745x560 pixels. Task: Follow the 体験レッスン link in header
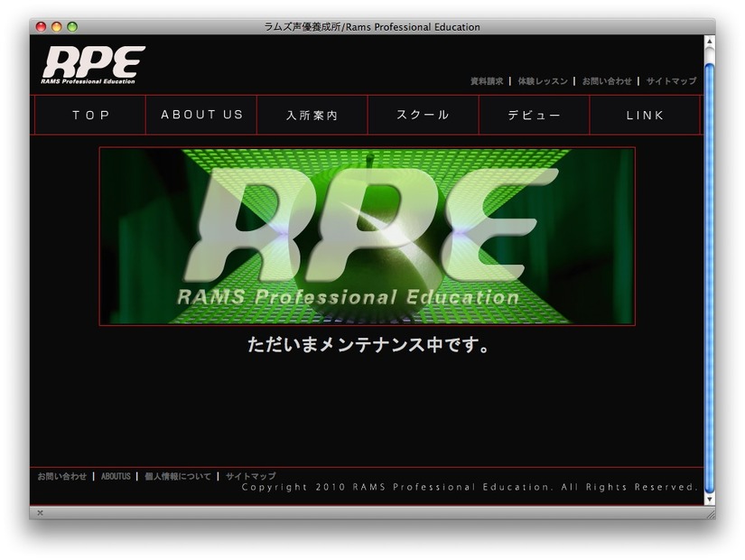tap(543, 81)
